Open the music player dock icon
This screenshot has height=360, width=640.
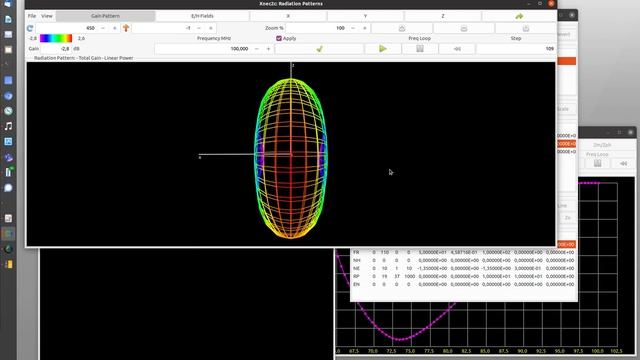pos(8,126)
